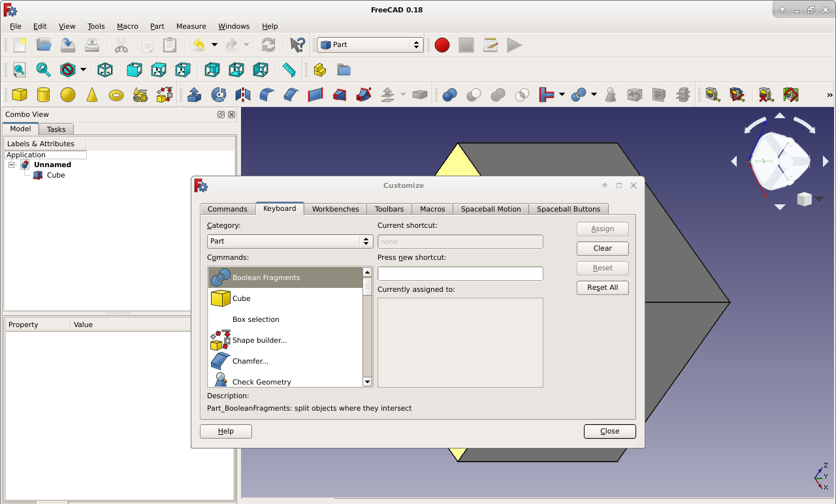Fit all content zoom icon
Image resolution: width=836 pixels, height=504 pixels.
20,70
